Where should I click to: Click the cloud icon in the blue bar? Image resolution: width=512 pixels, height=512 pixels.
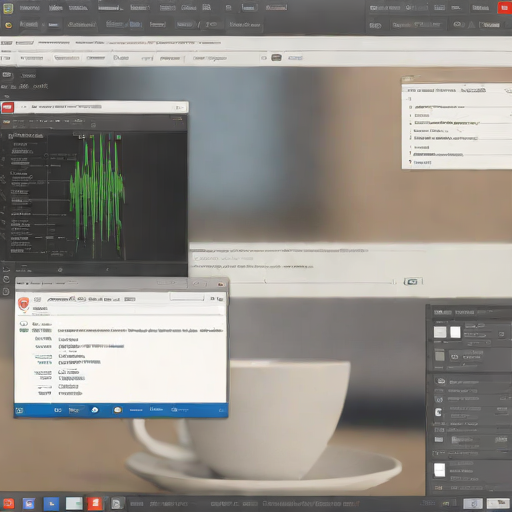95,410
